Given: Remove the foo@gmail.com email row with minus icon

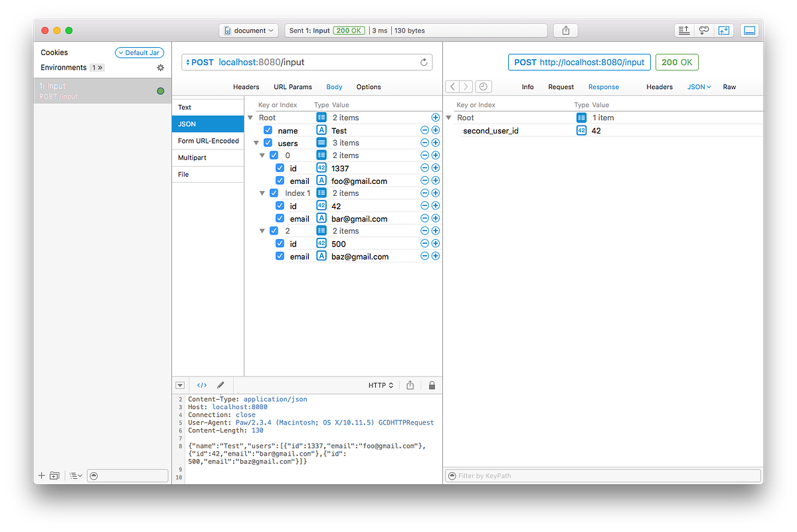Looking at the screenshot, I should pos(425,181).
